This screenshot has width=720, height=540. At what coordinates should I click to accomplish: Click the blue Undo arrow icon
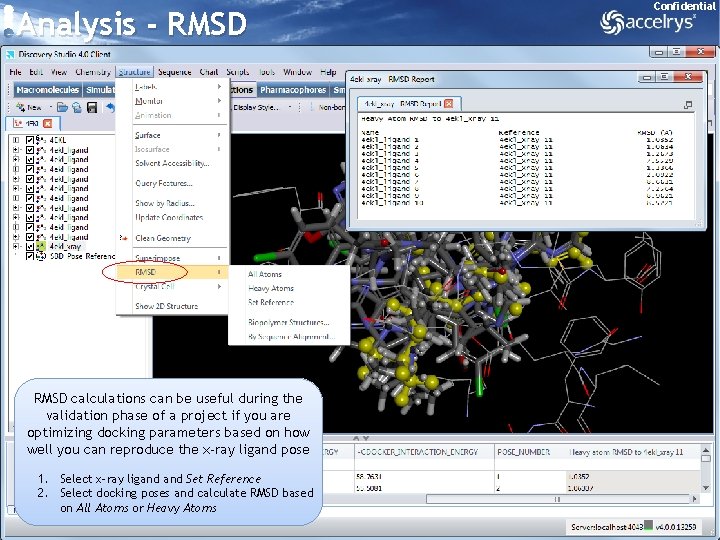[110, 107]
